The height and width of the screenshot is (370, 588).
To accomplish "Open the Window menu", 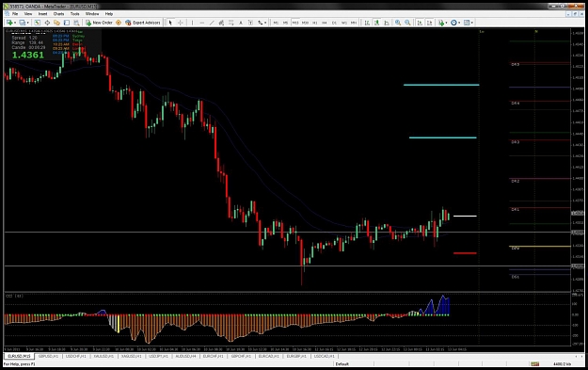I will [92, 13].
